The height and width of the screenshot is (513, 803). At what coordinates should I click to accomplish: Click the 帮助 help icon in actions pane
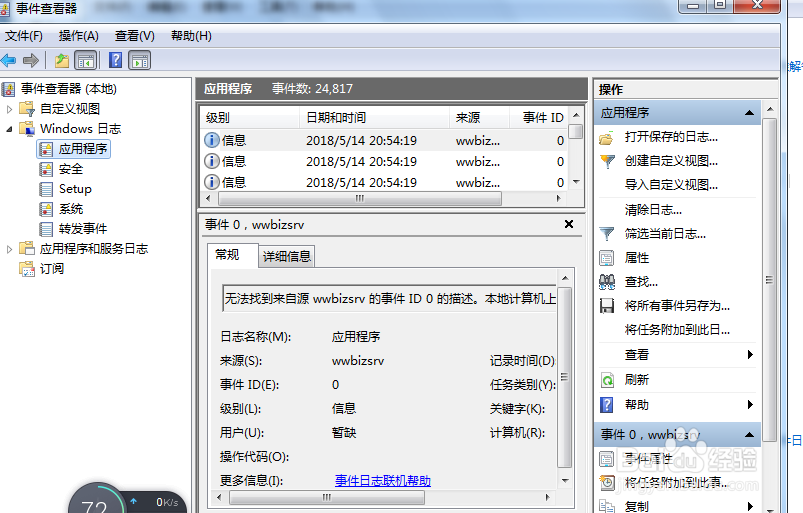pyautogui.click(x=607, y=405)
